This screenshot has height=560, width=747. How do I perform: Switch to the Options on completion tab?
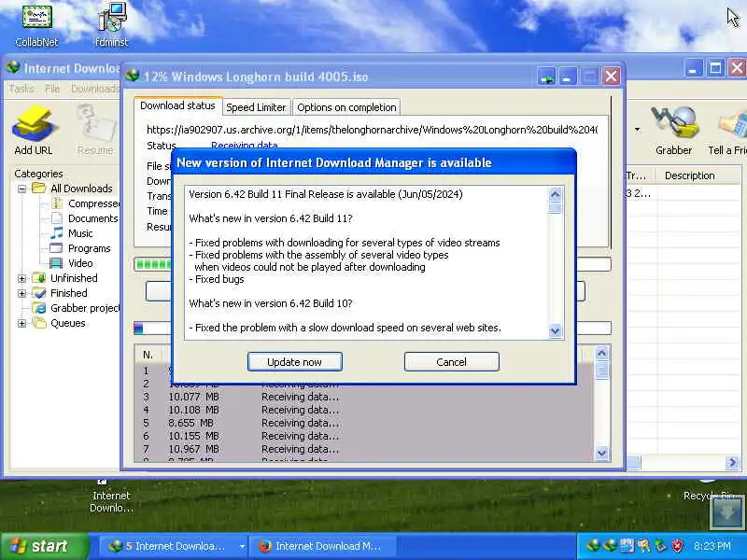pos(346,107)
